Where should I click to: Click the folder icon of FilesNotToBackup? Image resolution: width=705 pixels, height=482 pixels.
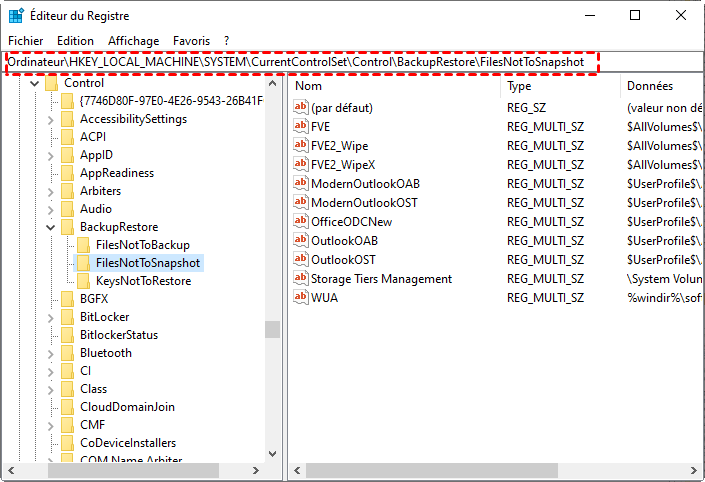pos(83,245)
